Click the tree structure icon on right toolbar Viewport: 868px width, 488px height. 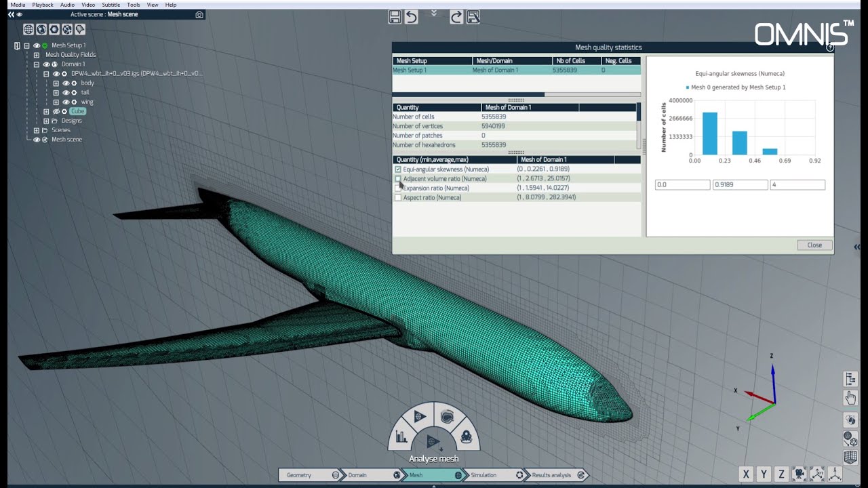pos(850,379)
